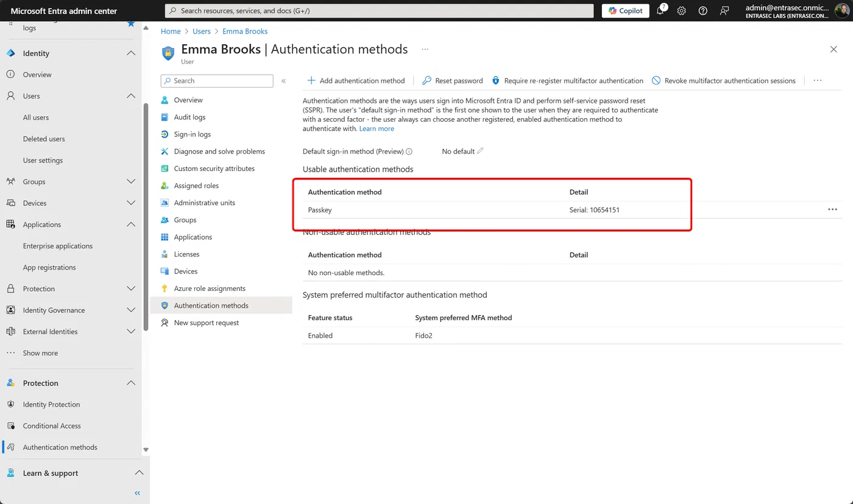Click the help question mark icon
Image resolution: width=853 pixels, height=504 pixels.
pyautogui.click(x=703, y=11)
